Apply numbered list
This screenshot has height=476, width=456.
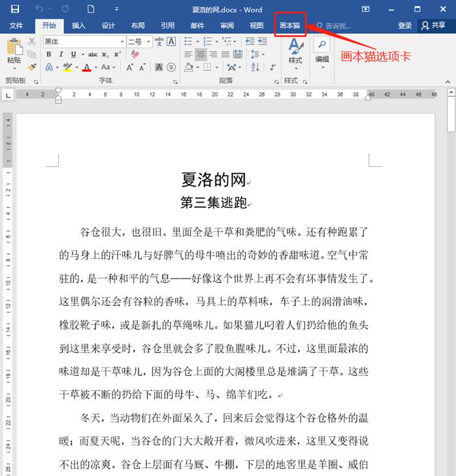(x=208, y=41)
